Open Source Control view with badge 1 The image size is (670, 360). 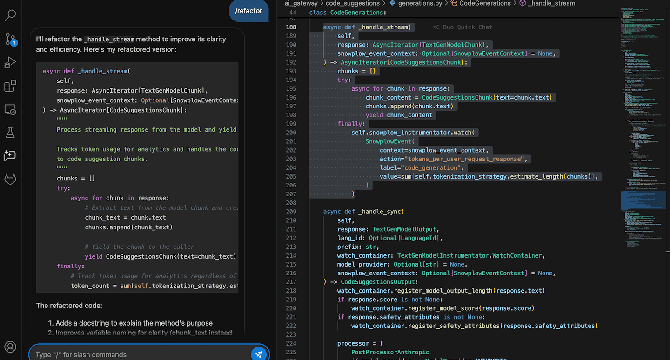point(10,39)
